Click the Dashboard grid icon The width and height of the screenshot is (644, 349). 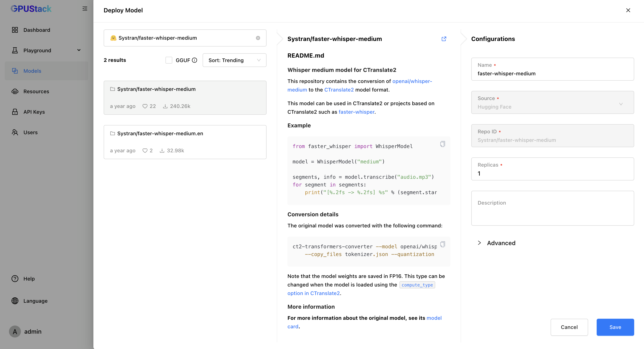pyautogui.click(x=15, y=30)
